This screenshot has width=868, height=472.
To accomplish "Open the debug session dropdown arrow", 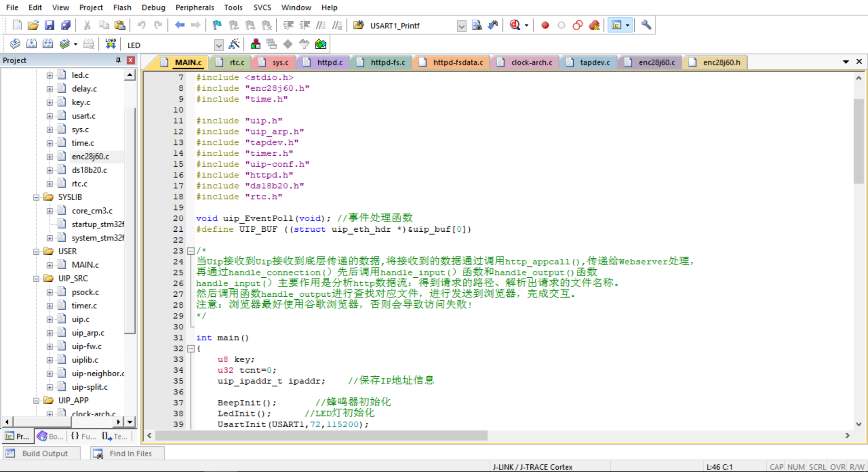I will point(526,25).
